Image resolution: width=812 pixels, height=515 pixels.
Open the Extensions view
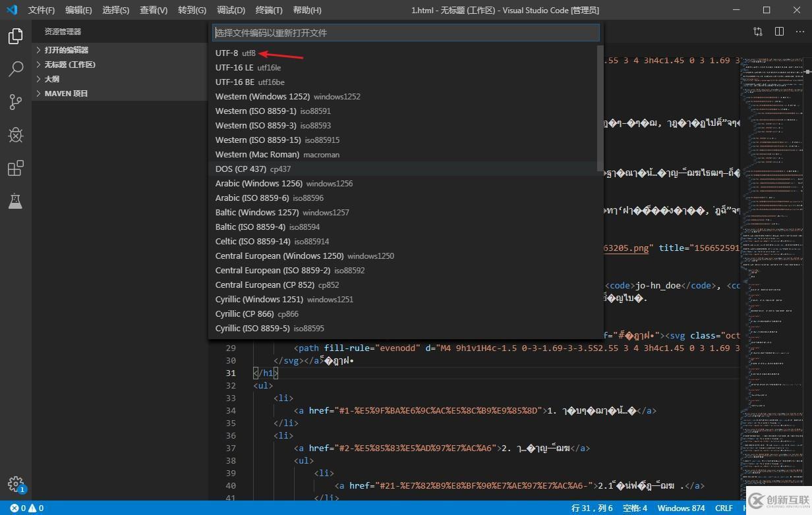[x=15, y=168]
